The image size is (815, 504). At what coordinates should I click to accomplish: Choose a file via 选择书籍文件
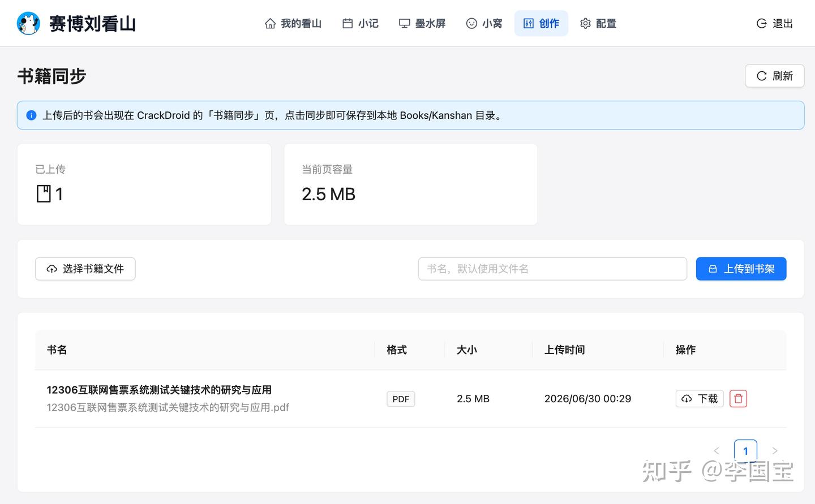coord(85,269)
